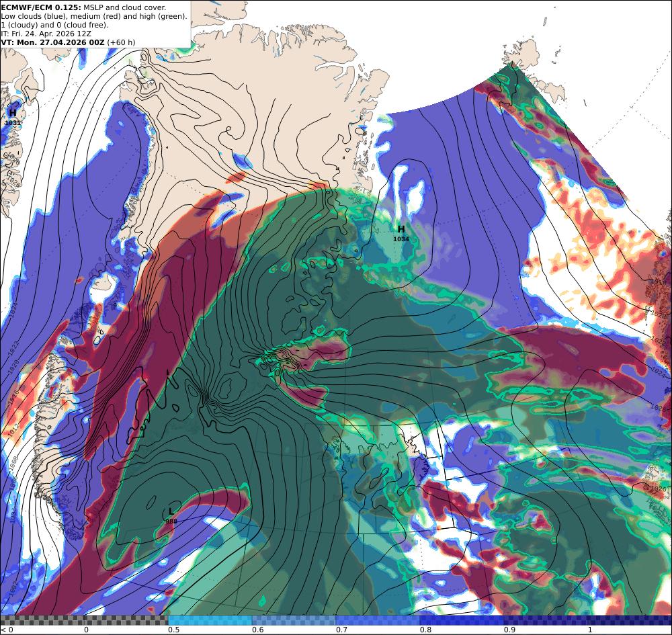Click the checkered transparent colorbar segment
Image resolution: width=672 pixels, height=635 pixels.
84,620
